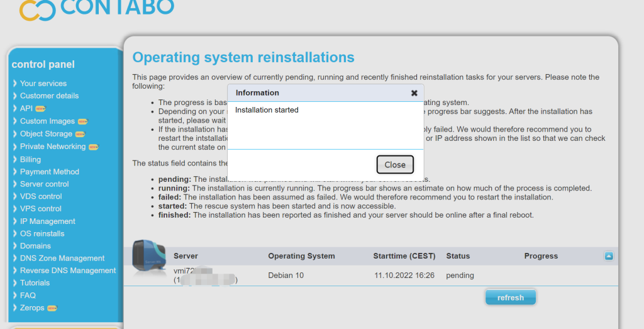
Task: Open Zerops in the sidebar
Action: tap(32, 308)
